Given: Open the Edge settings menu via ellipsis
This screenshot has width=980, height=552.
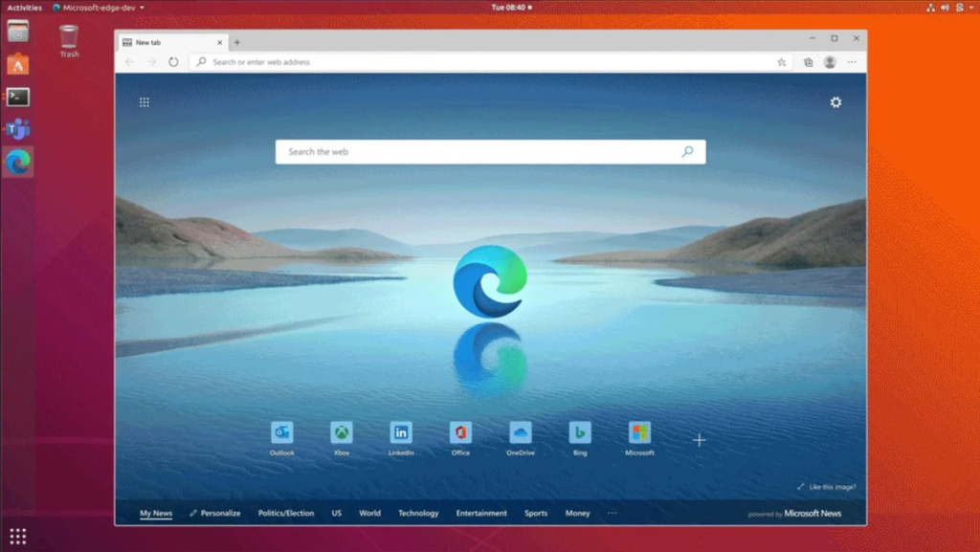Looking at the screenshot, I should [x=852, y=61].
